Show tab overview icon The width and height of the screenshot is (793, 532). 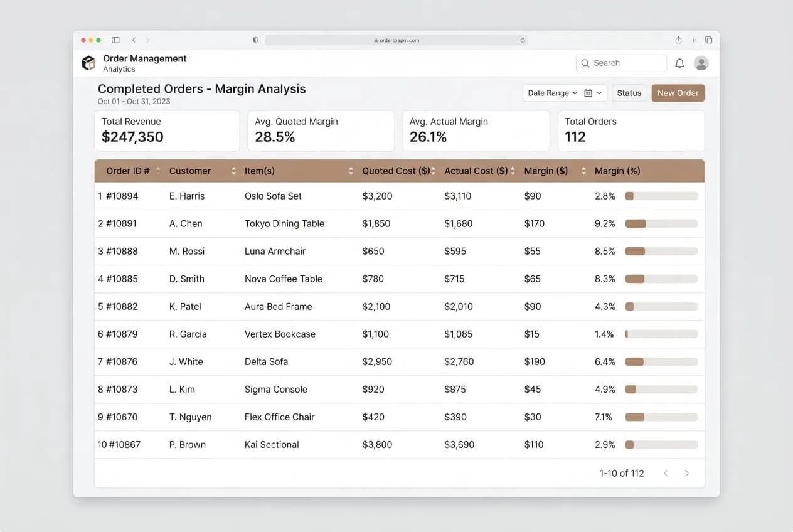click(708, 40)
